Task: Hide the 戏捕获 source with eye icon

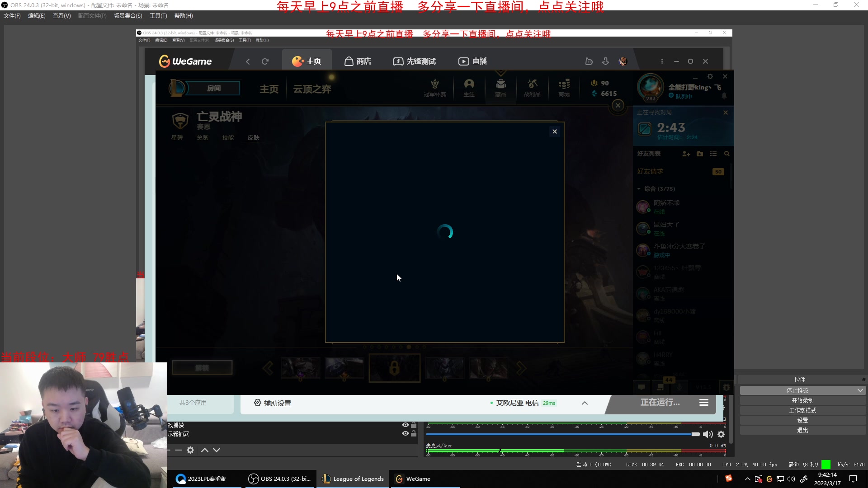Action: pos(406,425)
